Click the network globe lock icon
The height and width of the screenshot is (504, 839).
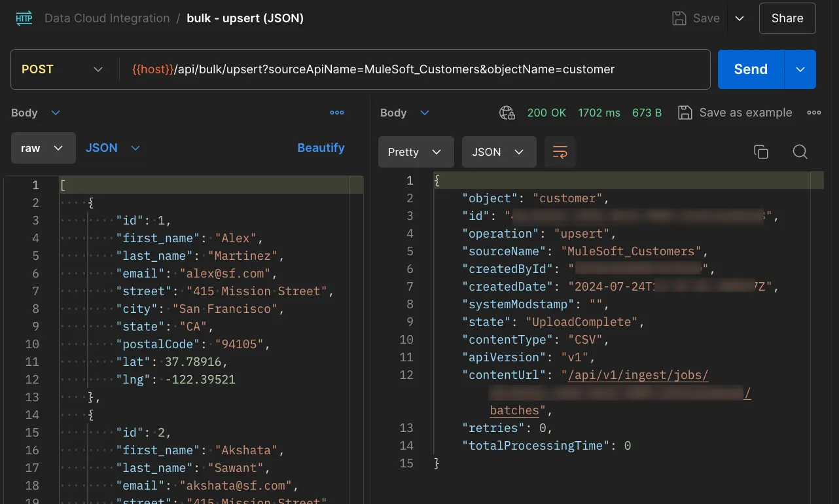[507, 113]
